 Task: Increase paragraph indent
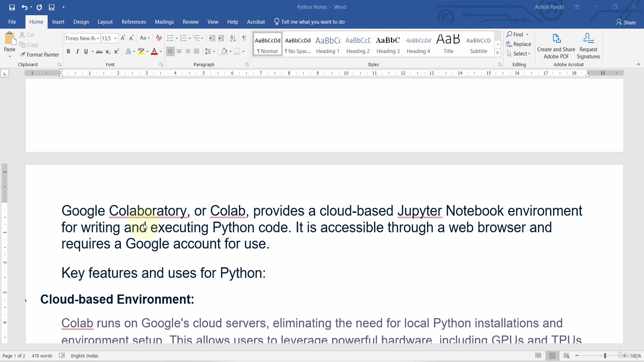click(x=221, y=38)
